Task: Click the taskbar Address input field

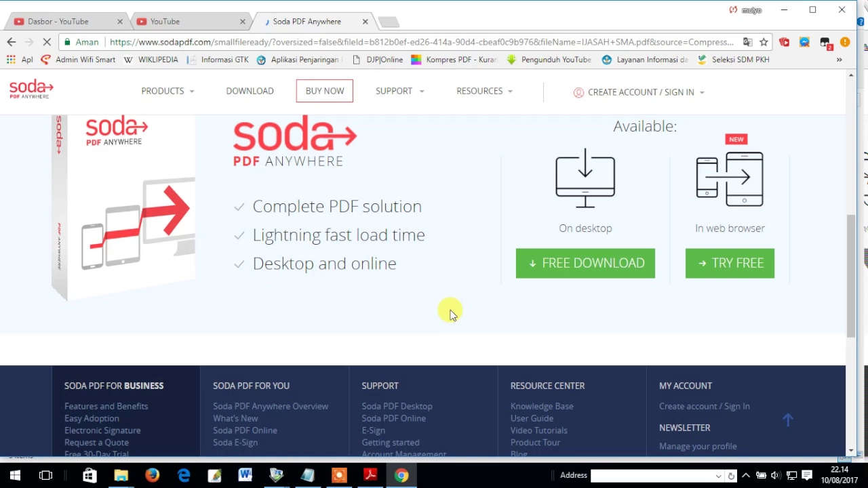Action: coord(652,476)
